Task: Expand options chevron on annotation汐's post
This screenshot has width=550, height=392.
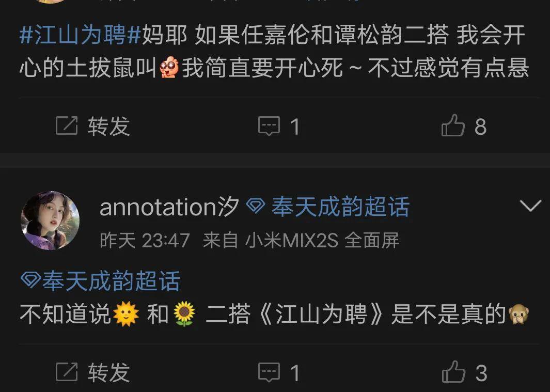Action: click(x=530, y=206)
